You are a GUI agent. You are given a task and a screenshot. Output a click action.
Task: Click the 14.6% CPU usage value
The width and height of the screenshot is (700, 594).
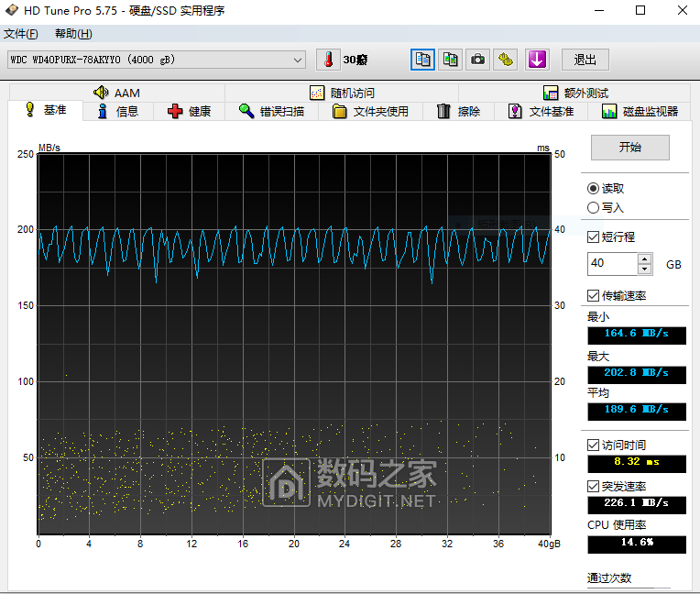[637, 544]
